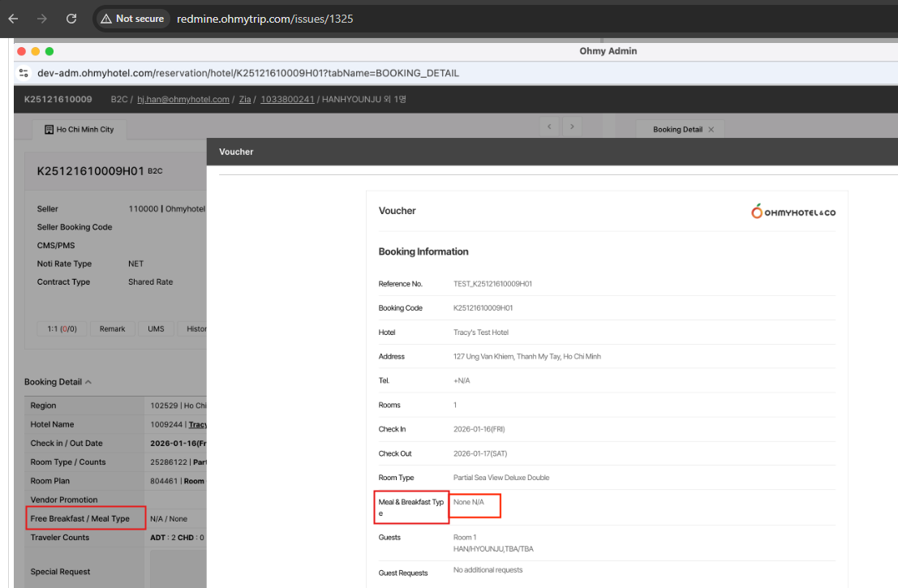Click the Remark button

113,328
